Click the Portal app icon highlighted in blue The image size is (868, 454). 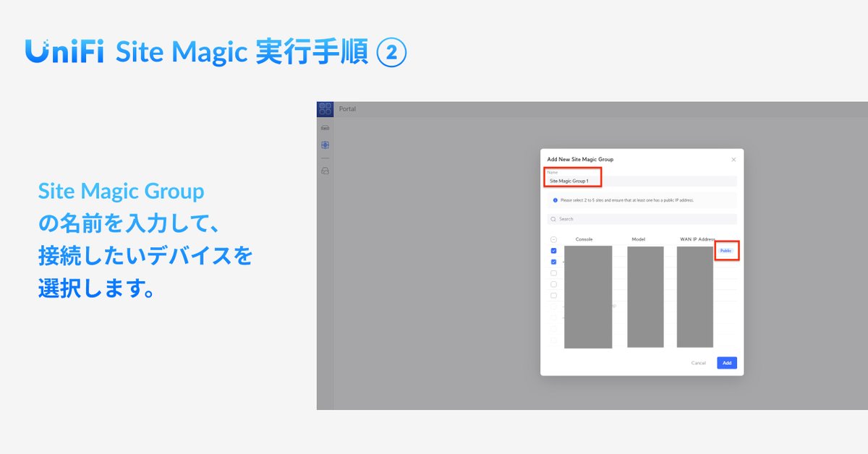point(325,108)
